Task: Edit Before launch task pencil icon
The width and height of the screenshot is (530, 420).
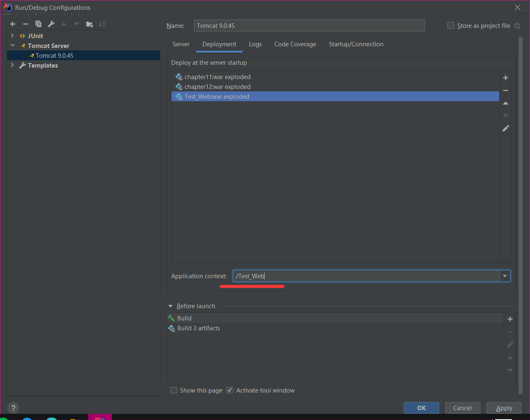Action: [x=510, y=345]
